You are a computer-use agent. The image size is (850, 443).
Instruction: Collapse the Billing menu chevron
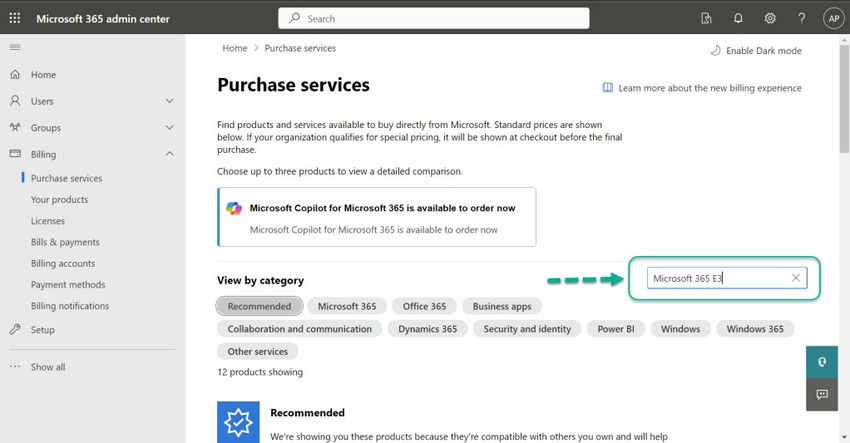(x=170, y=154)
